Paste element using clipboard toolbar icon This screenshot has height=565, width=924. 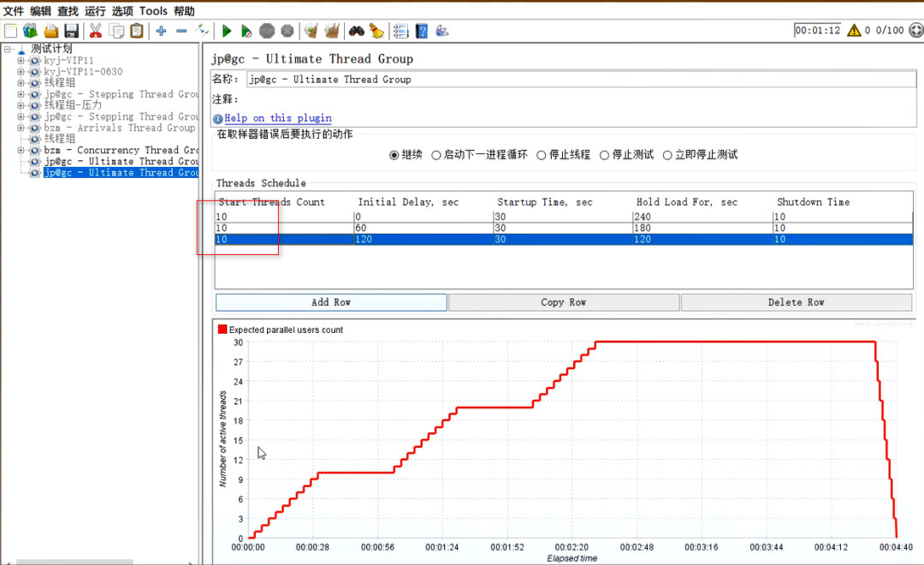(137, 31)
